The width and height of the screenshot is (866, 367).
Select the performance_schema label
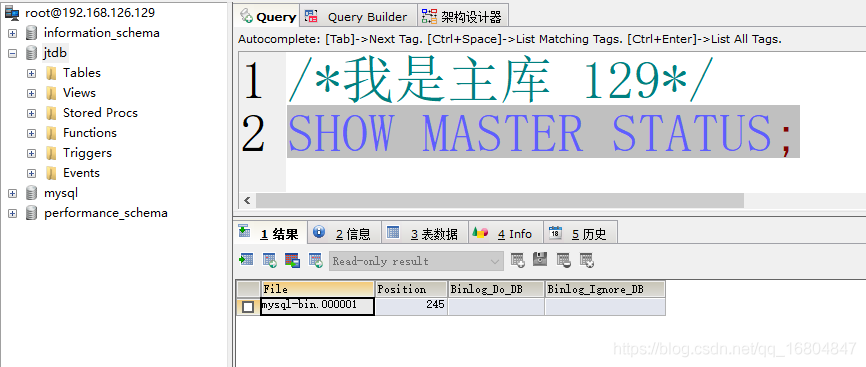(x=105, y=213)
